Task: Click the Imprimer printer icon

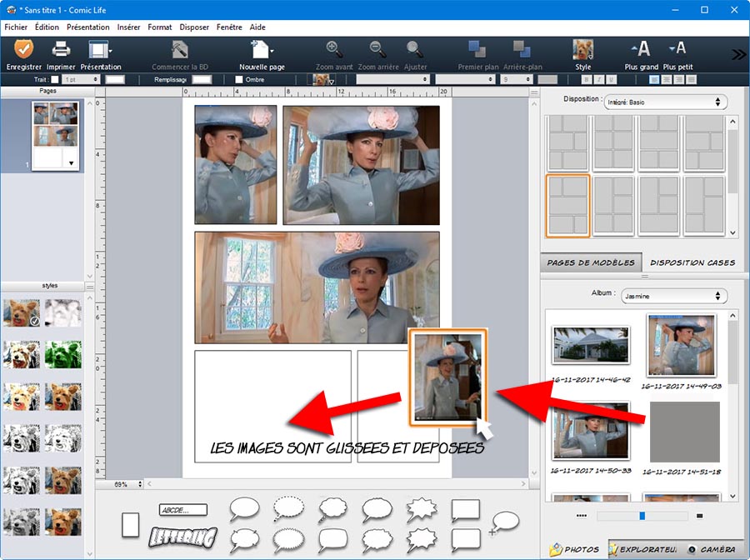Action: [61, 50]
